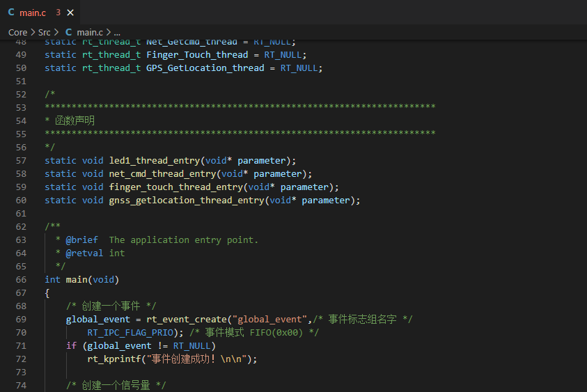Click RT_IPC_FLAG_PRIO constant

pos(130,333)
